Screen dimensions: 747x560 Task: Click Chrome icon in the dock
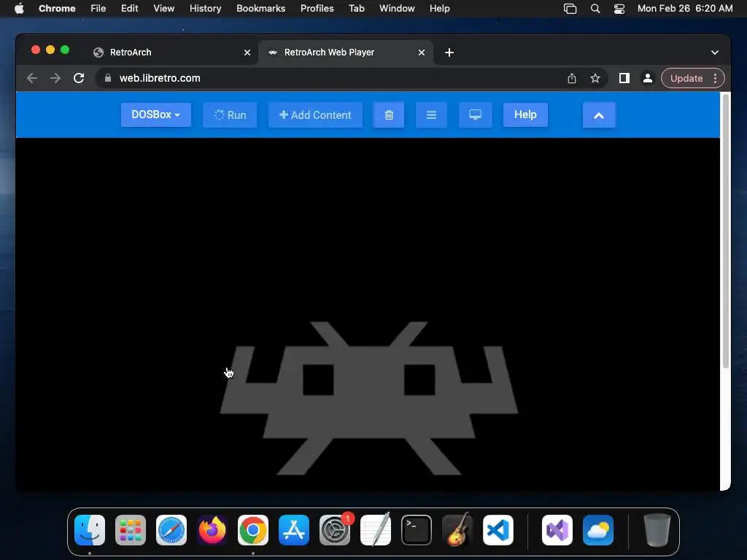pos(253,530)
